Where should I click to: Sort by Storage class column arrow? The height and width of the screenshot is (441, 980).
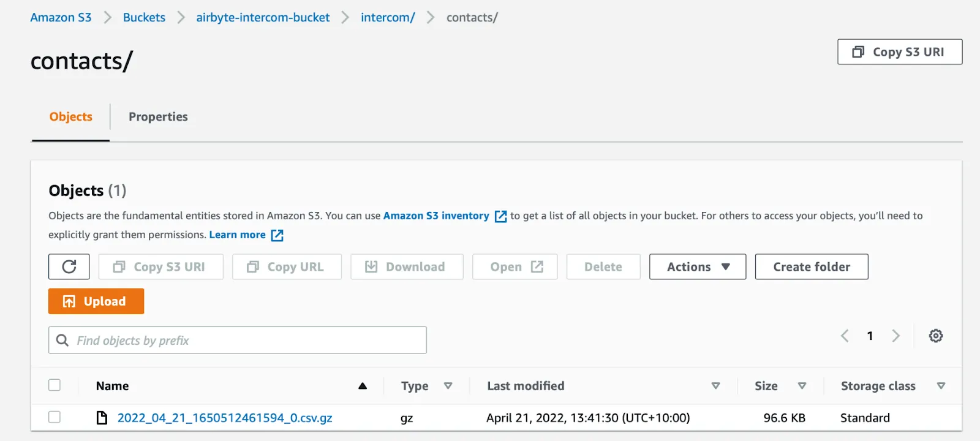pyautogui.click(x=941, y=386)
